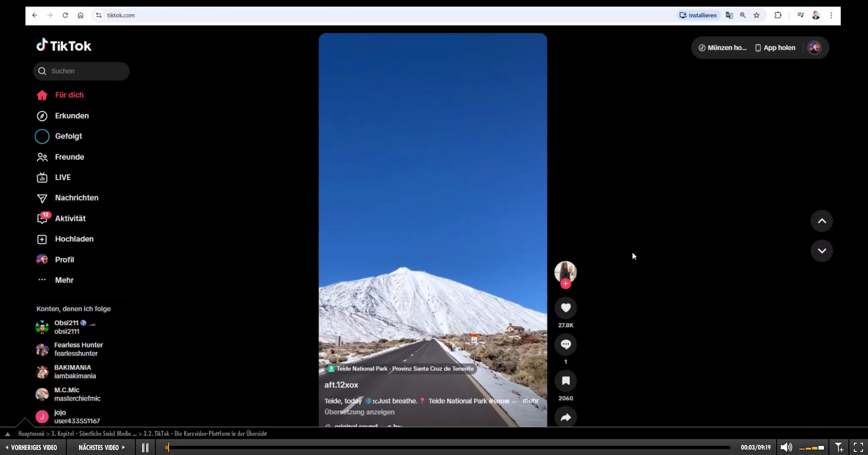Follow the creator with the red plus badge
Image resolution: width=868 pixels, height=455 pixels.
click(565, 284)
